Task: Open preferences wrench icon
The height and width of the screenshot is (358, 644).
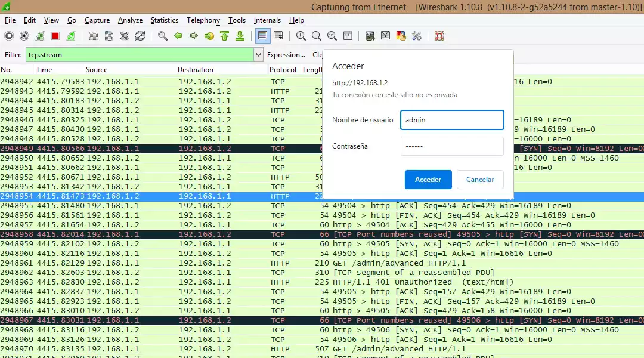Action: [x=417, y=36]
